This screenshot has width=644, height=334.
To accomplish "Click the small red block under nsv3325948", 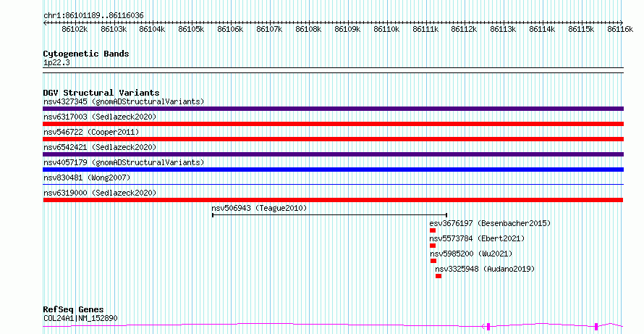I will click(438, 276).
